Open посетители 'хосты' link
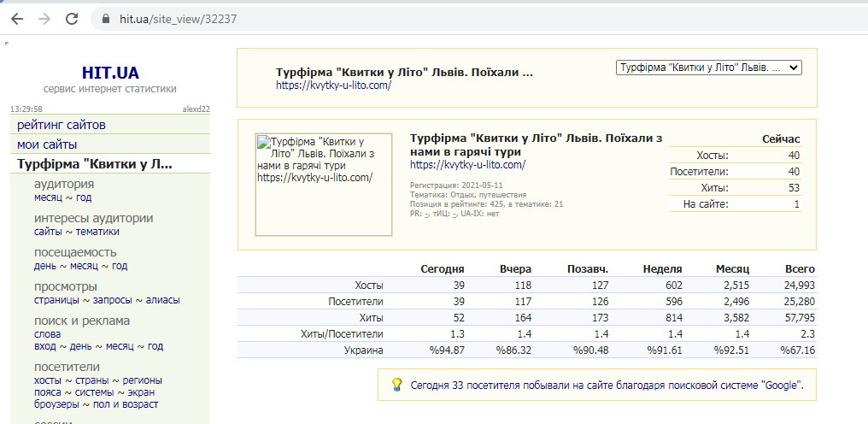 point(48,380)
